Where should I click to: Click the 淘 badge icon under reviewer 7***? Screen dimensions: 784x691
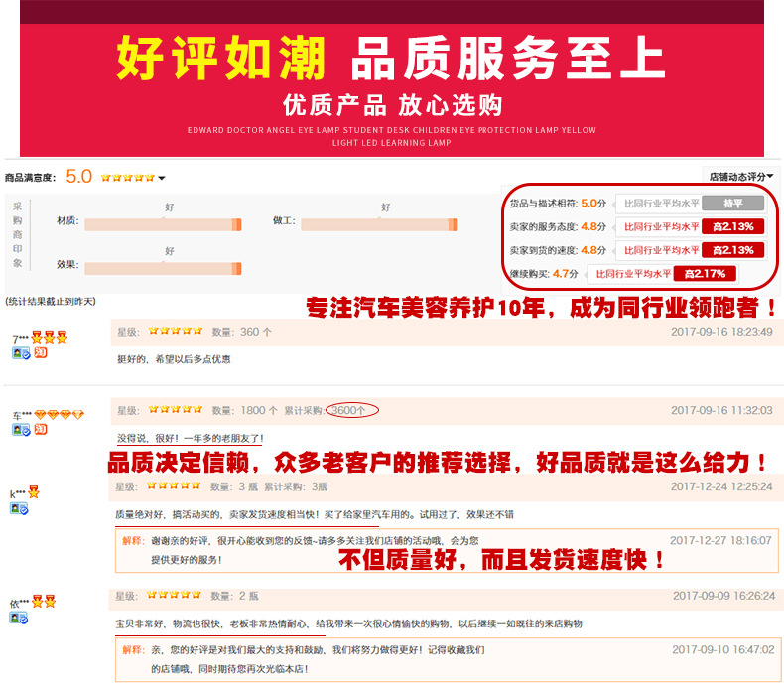point(41,352)
